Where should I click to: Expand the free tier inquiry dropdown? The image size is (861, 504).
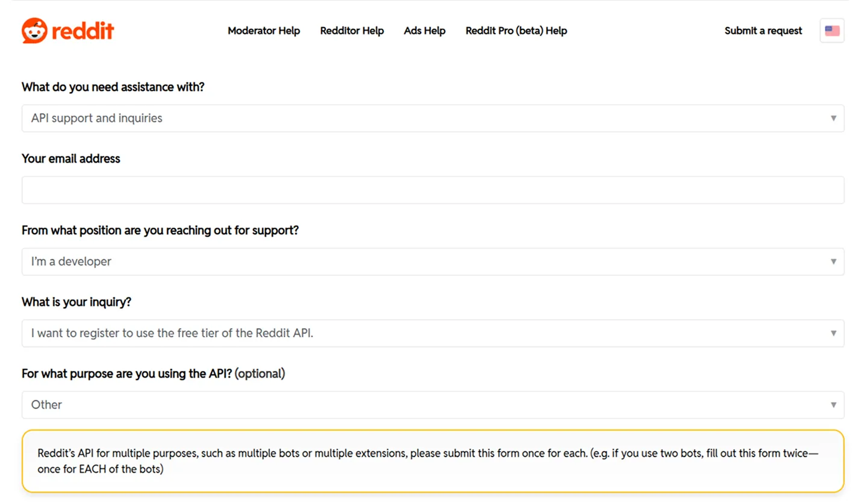(433, 333)
